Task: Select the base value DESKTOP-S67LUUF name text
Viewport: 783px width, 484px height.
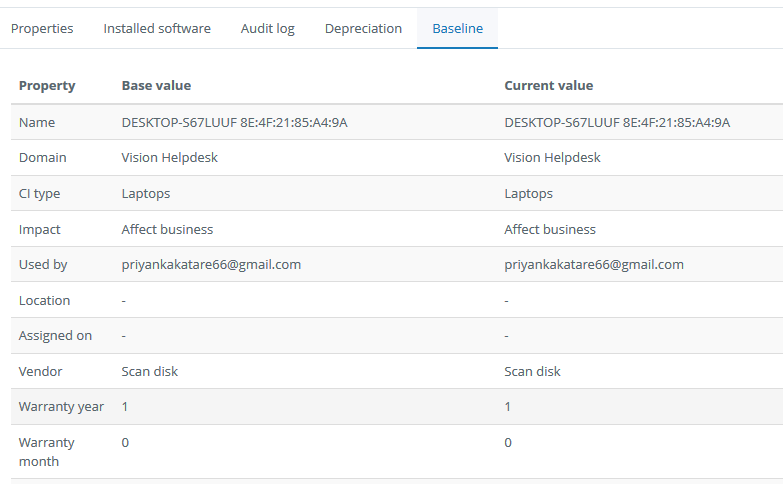Action: click(235, 122)
